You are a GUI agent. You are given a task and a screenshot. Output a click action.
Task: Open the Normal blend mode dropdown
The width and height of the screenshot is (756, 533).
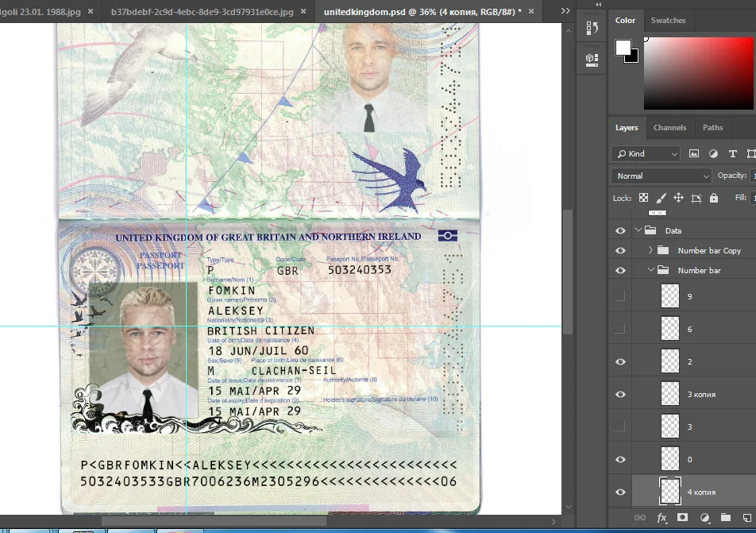click(661, 176)
